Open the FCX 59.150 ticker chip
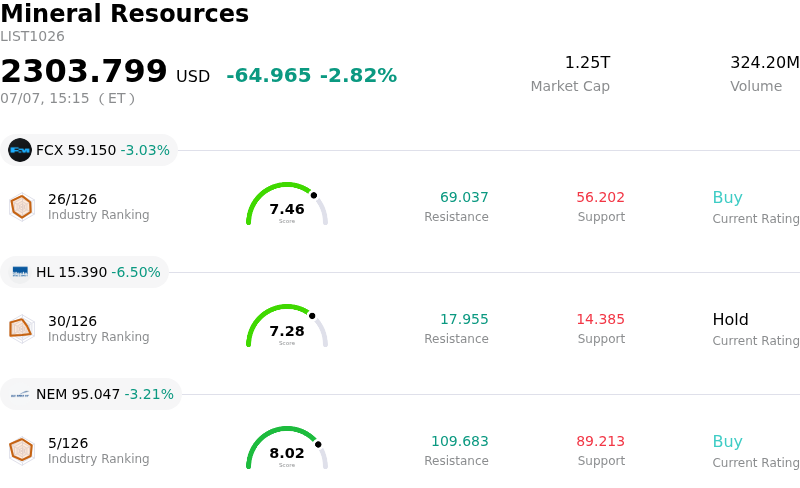Viewport: 800px width, 488px height. point(89,150)
